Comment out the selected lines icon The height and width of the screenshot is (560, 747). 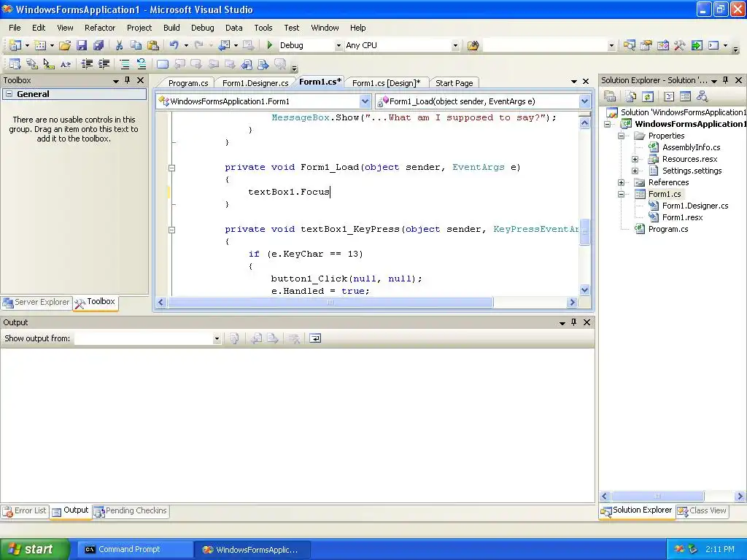124,64
